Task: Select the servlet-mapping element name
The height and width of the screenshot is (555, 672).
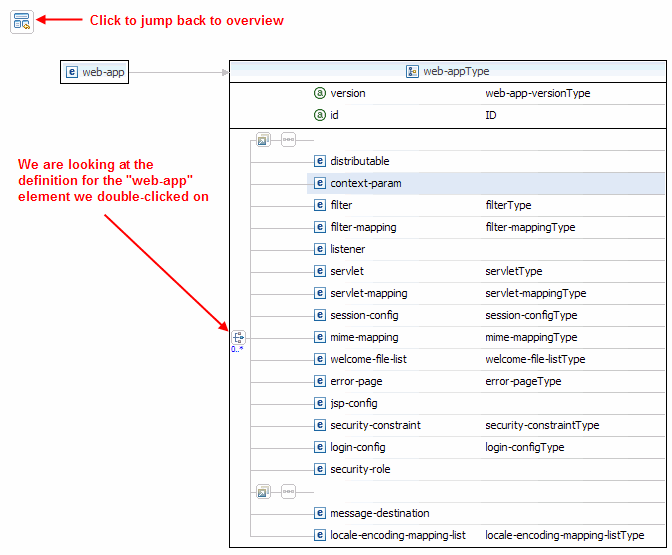Action: click(369, 293)
